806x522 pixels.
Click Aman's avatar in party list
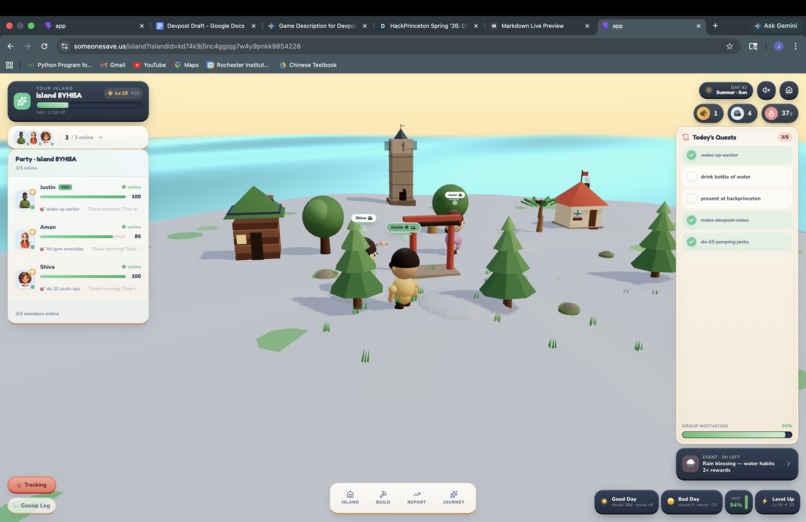click(x=25, y=239)
